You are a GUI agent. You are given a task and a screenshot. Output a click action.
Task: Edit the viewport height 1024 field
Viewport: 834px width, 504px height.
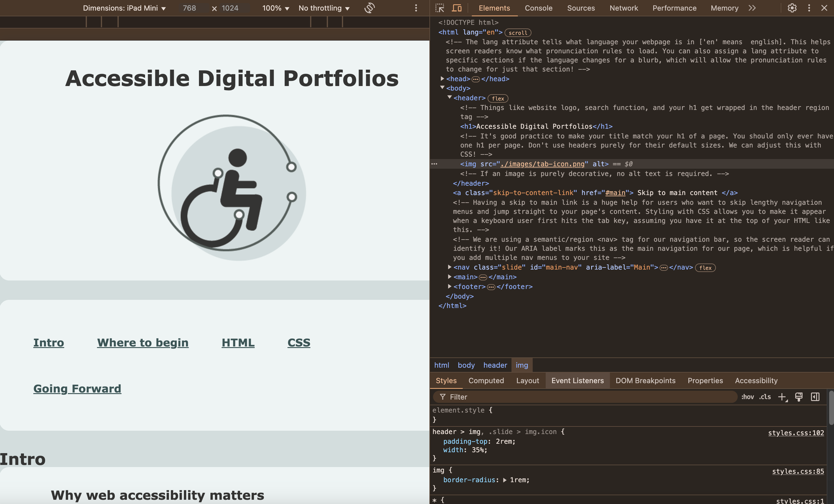pos(230,8)
